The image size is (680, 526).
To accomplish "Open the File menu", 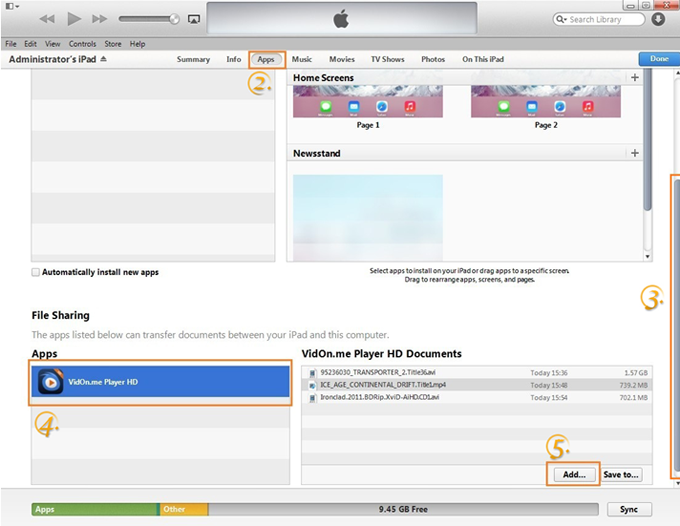I will point(11,44).
